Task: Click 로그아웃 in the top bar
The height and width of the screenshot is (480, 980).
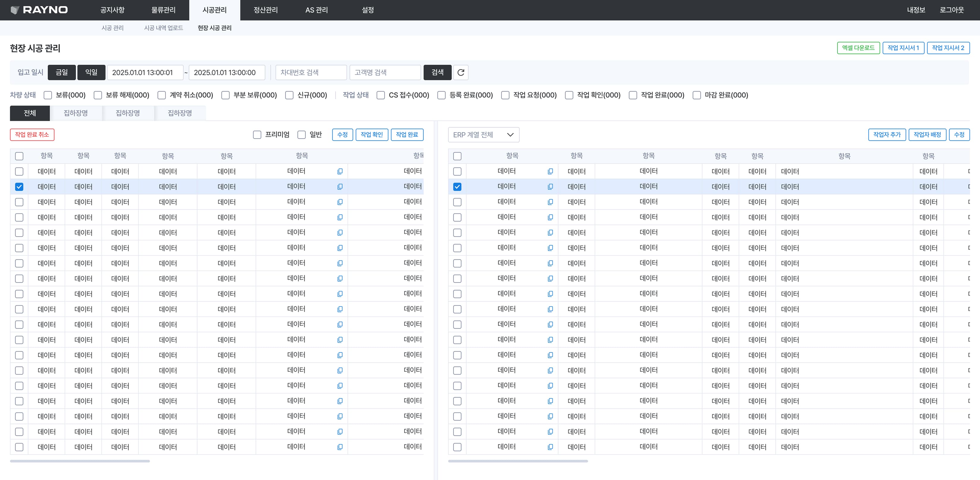Action: pyautogui.click(x=951, y=10)
